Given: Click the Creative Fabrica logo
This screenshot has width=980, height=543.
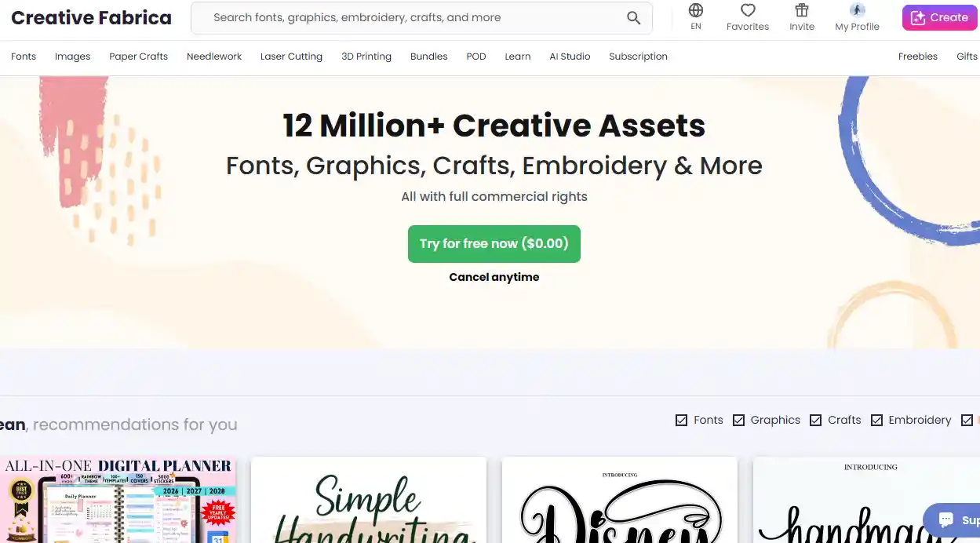Looking at the screenshot, I should 90,17.
